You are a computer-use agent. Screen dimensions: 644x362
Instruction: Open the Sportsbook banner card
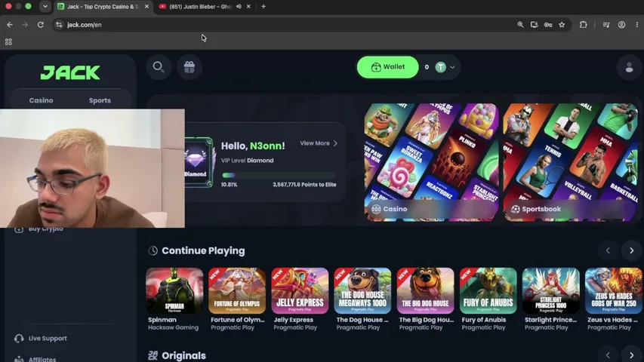(571, 162)
